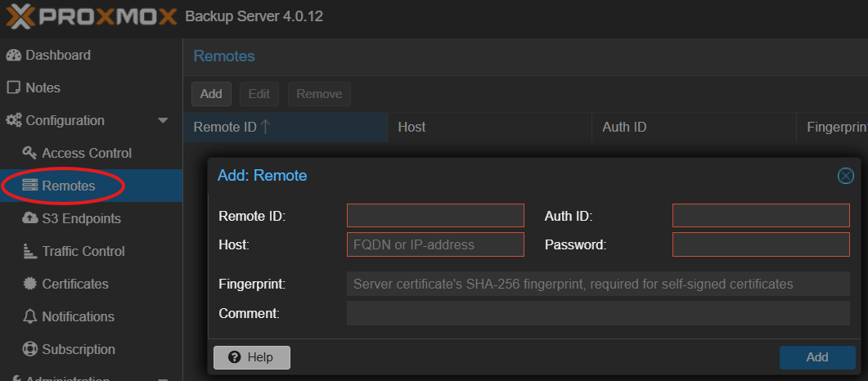Image resolution: width=868 pixels, height=381 pixels.
Task: Click the Dashboard gauge icon
Action: (14, 56)
